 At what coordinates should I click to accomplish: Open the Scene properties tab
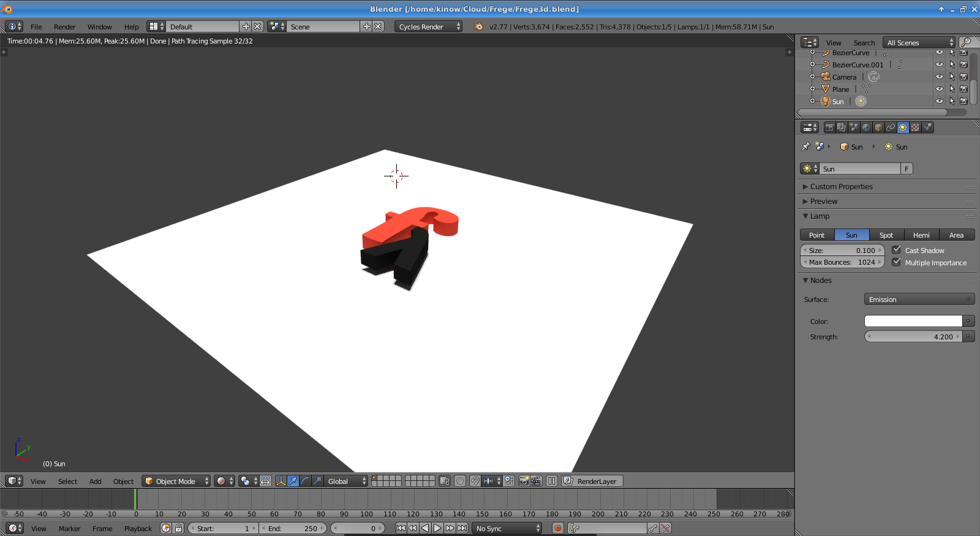coord(854,127)
